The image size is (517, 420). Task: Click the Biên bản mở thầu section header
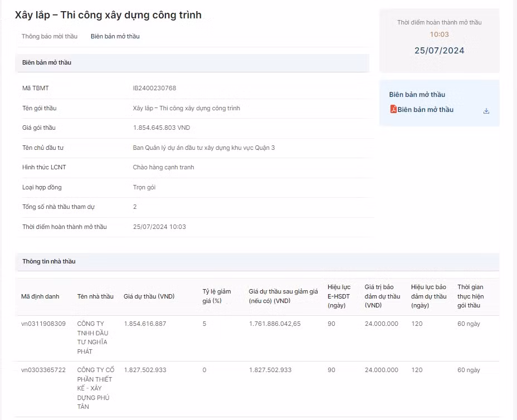(47, 62)
